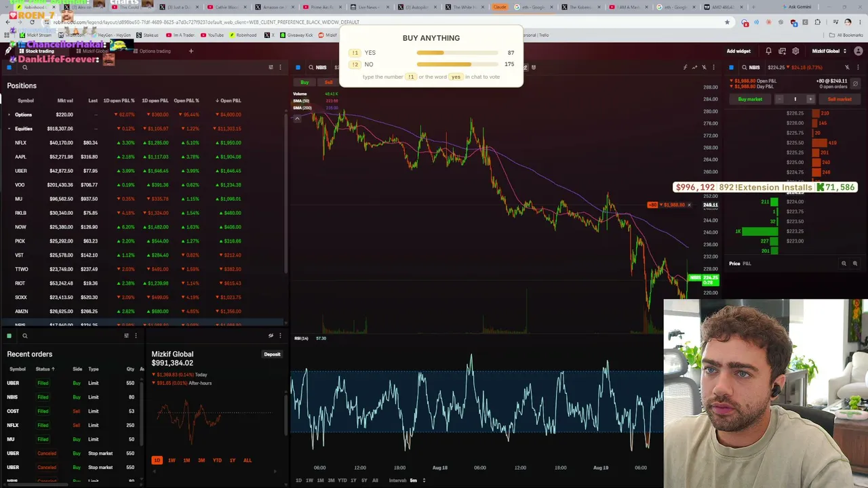Viewport: 868px width, 488px height.
Task: Click the Sell market button
Action: 840,99
